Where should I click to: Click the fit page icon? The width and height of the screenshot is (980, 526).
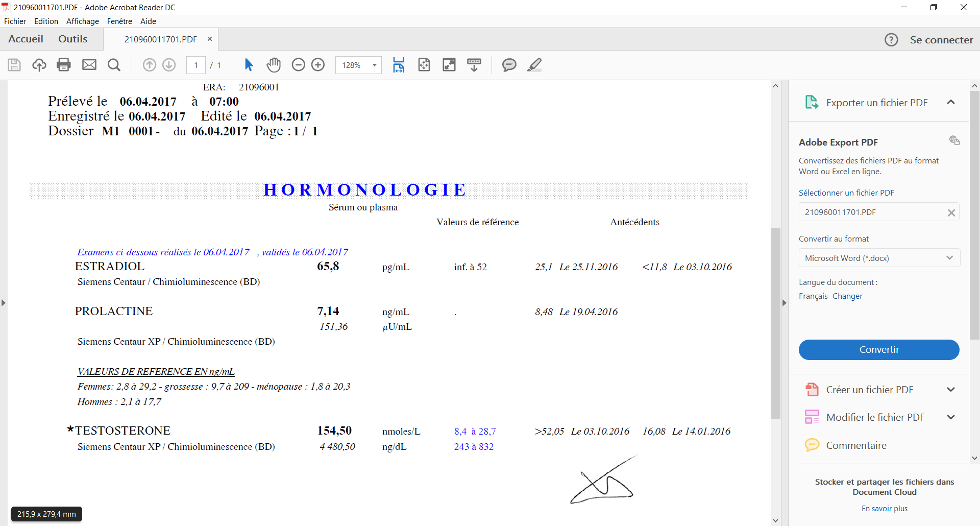click(424, 65)
